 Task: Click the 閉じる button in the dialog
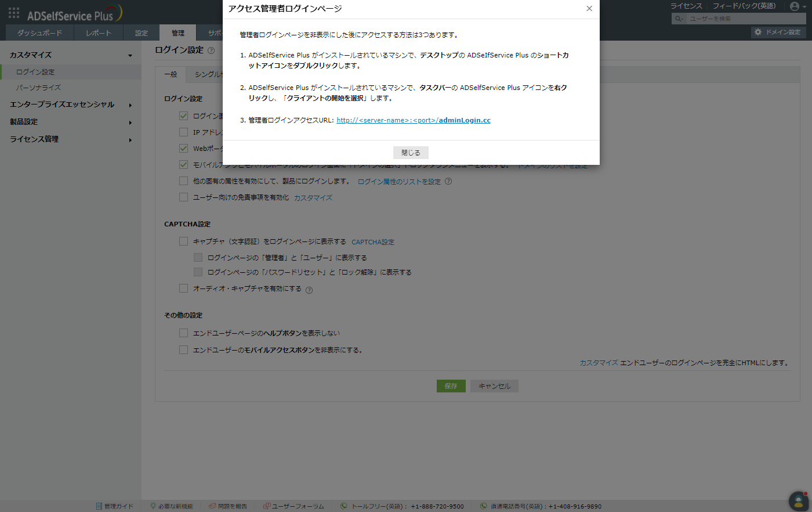pyautogui.click(x=411, y=153)
